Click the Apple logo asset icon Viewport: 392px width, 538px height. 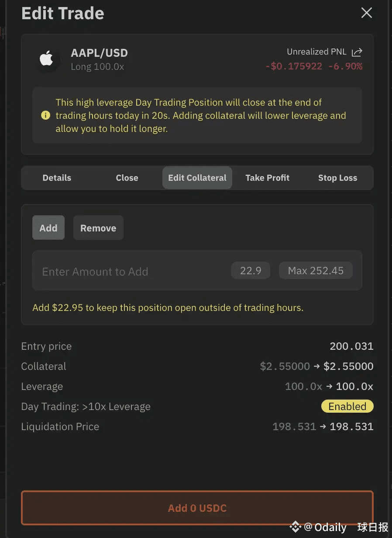point(46,59)
